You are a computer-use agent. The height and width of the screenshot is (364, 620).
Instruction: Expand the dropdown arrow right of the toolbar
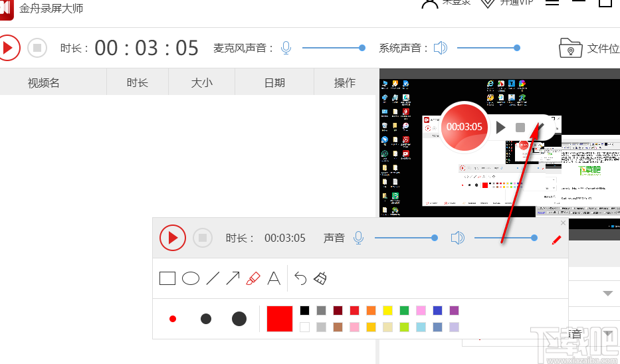click(608, 293)
